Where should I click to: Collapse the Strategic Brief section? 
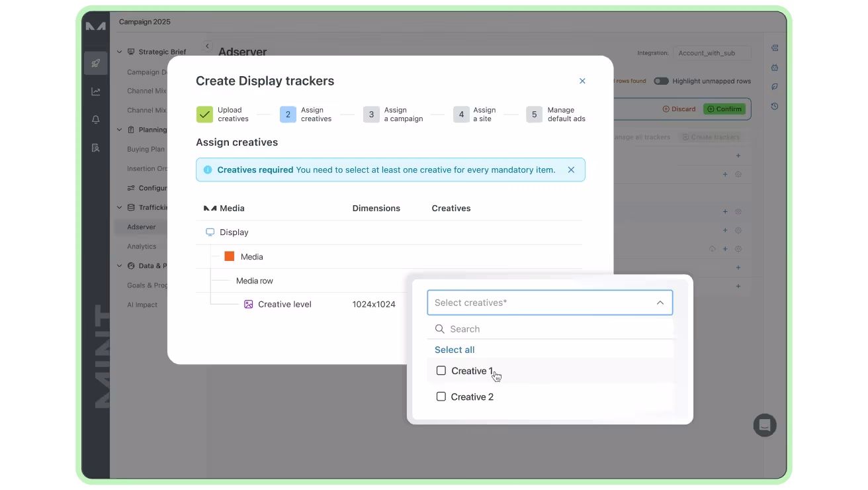120,52
